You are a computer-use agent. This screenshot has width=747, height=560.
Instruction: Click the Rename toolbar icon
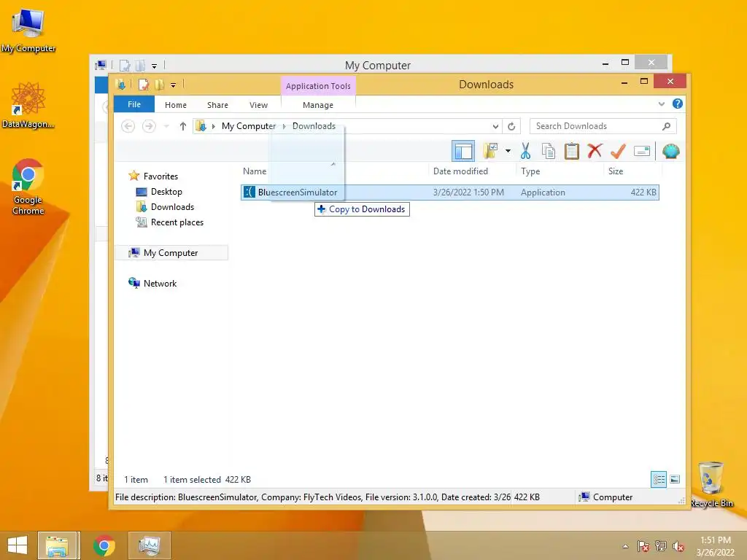point(642,152)
